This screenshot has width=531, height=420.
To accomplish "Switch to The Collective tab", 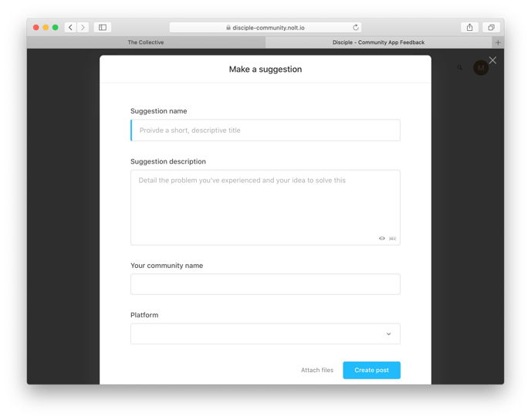I will (146, 42).
